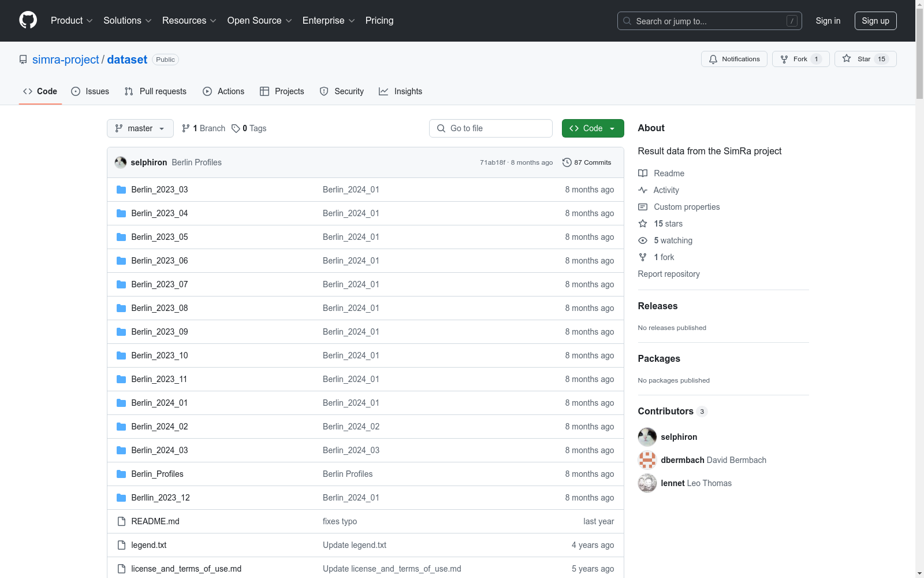The height and width of the screenshot is (578, 924).
Task: Click the README.md file icon
Action: 121,521
